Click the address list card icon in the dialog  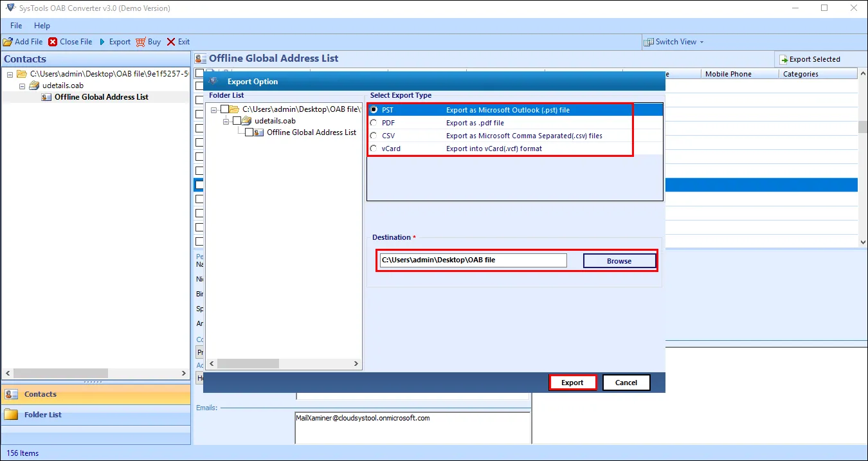pyautogui.click(x=259, y=132)
